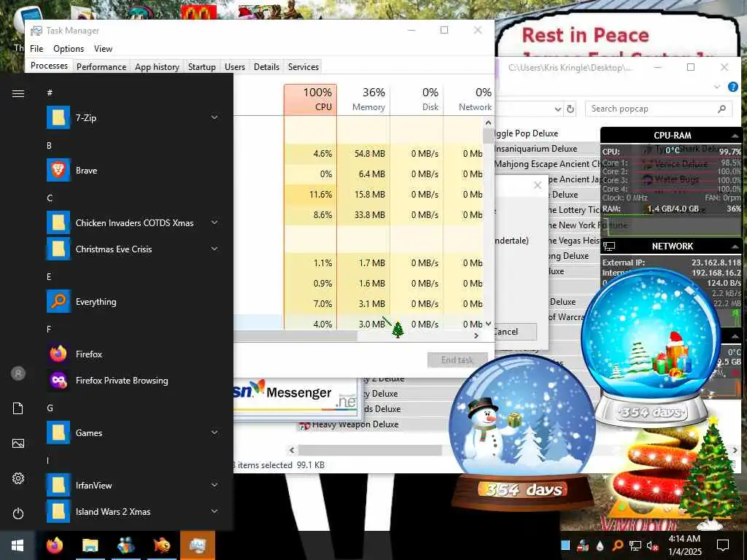The height and width of the screenshot is (560, 747).
Task: Click the Search popcap field
Action: click(659, 109)
